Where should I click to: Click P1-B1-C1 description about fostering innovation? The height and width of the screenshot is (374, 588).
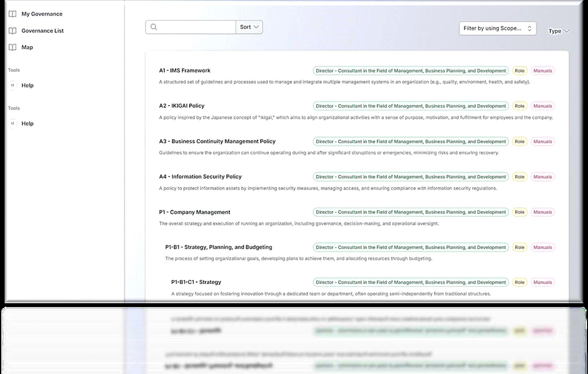pos(331,294)
